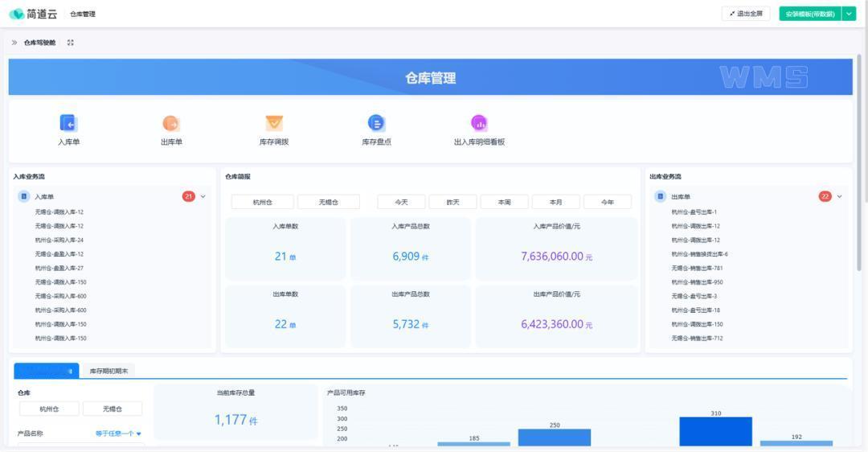Viewport: 868px width, 452px height.
Task: Expand the sidebar with the double-chevron icon
Action: point(14,43)
